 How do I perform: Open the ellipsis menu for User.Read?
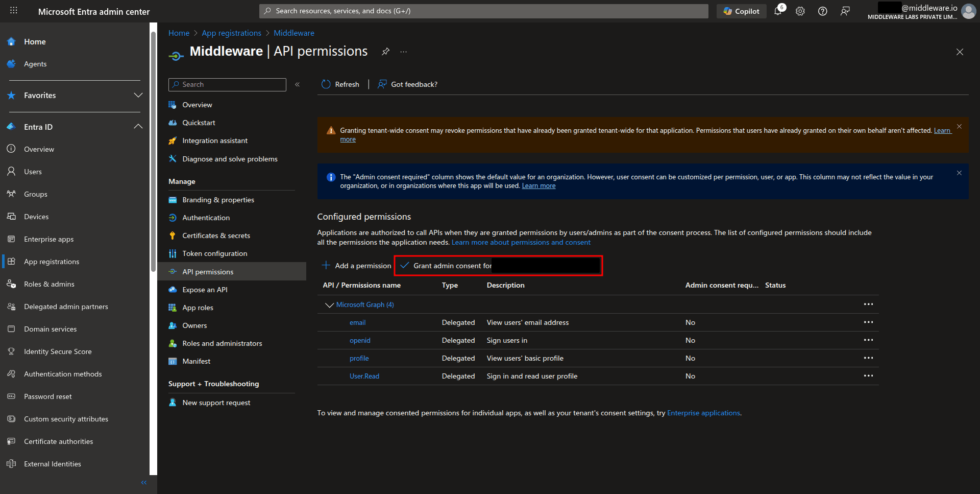click(869, 376)
